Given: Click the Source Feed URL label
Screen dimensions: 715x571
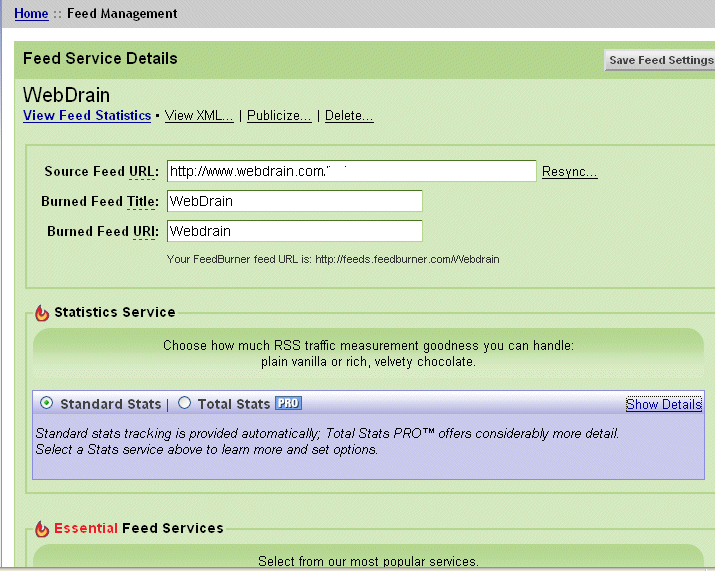Looking at the screenshot, I should point(101,172).
